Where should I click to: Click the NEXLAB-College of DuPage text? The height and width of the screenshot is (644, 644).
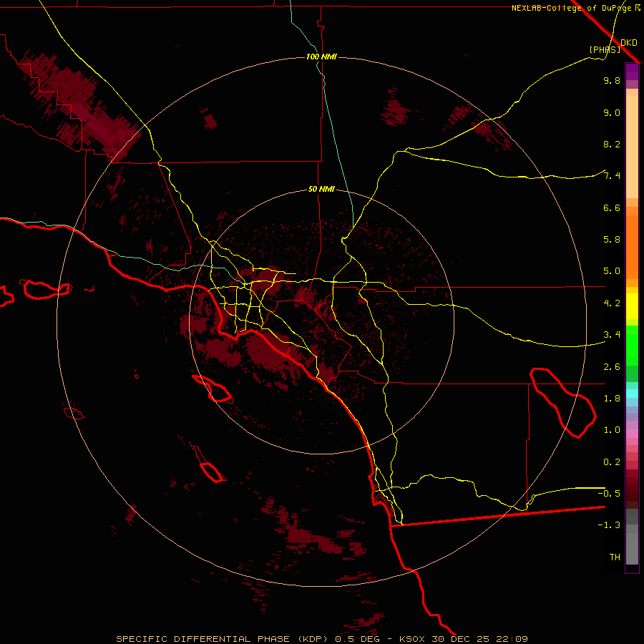[x=571, y=8]
